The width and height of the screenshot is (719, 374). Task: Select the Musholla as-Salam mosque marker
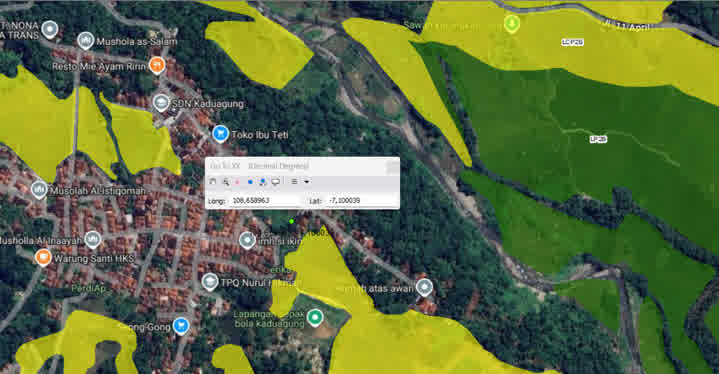pyautogui.click(x=85, y=41)
